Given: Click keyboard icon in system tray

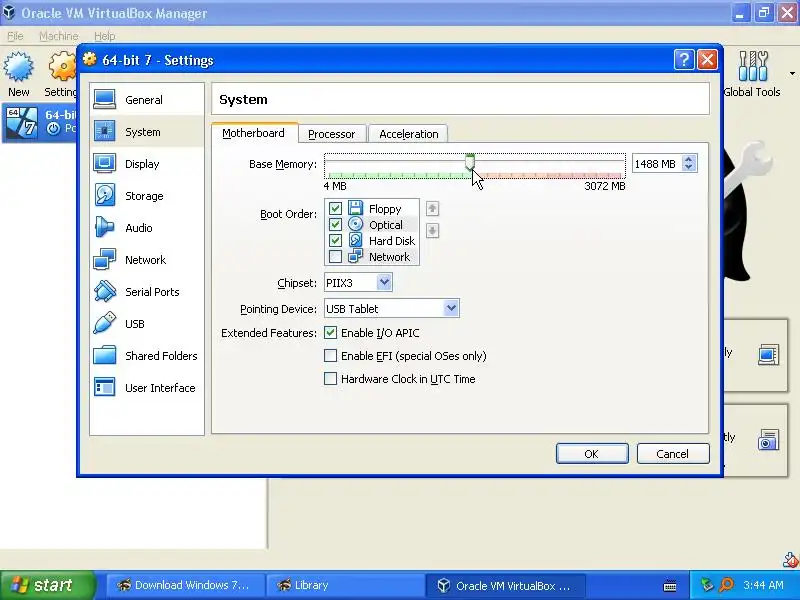Looking at the screenshot, I should 670,586.
